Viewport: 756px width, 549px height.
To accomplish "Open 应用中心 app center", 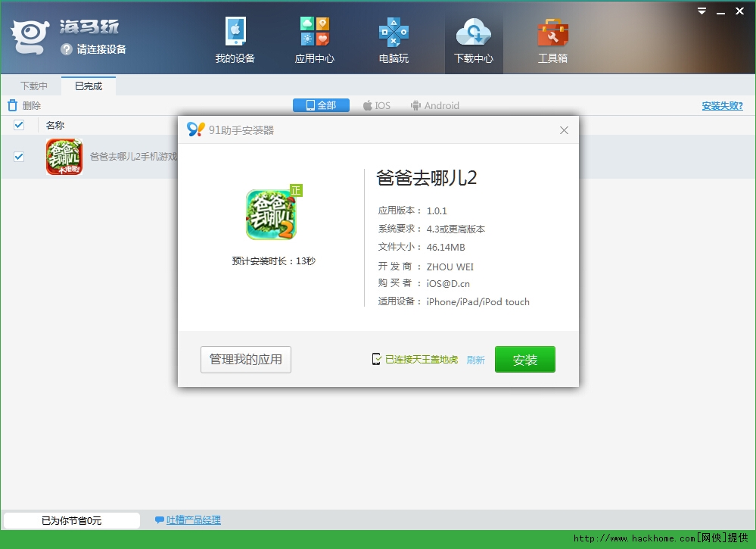I will click(314, 40).
